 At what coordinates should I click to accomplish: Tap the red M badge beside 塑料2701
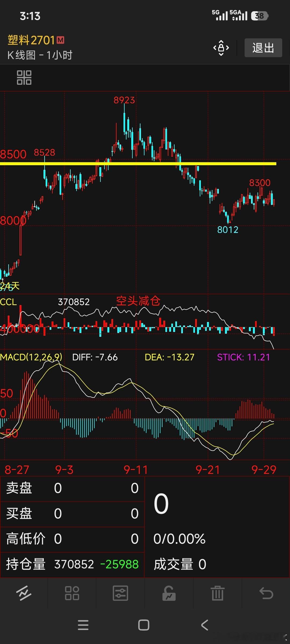60,40
